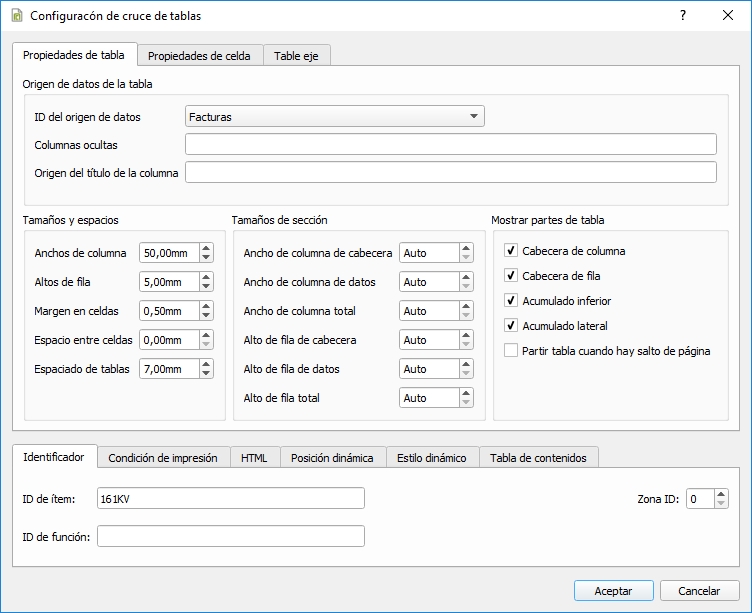The height and width of the screenshot is (613, 752).
Task: Increase Margen en celdas spinner value
Action: [206, 306]
